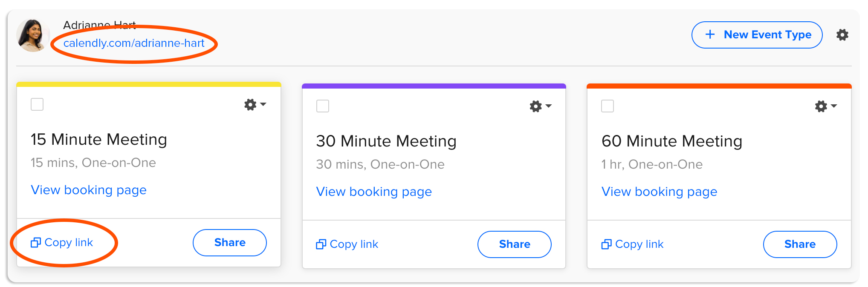View booking page for 60 Minute Meeting
This screenshot has height=287, width=868.
click(x=659, y=192)
